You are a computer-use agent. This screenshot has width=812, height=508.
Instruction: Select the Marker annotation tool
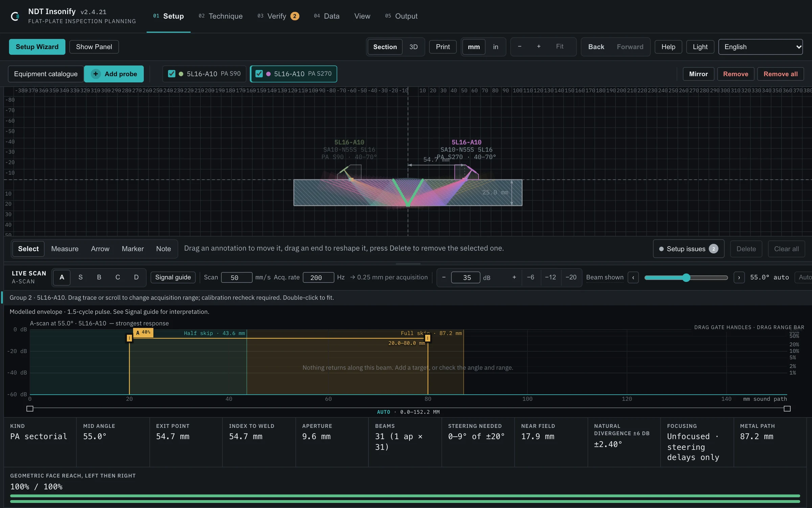pos(133,249)
